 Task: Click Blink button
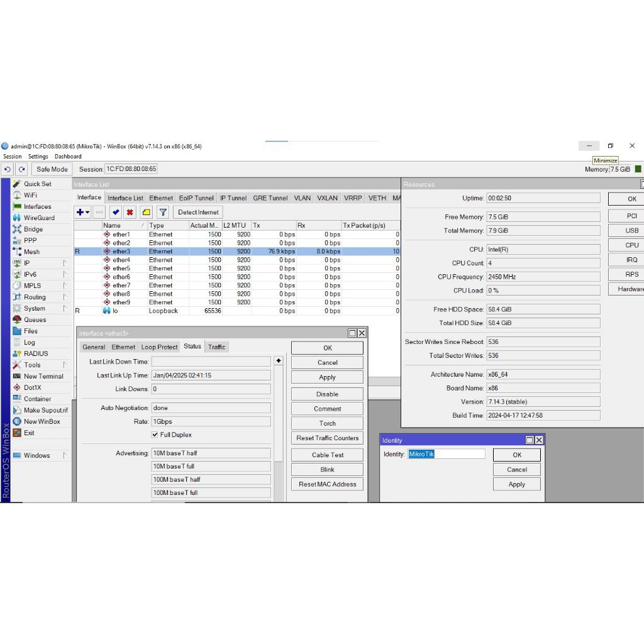327,469
